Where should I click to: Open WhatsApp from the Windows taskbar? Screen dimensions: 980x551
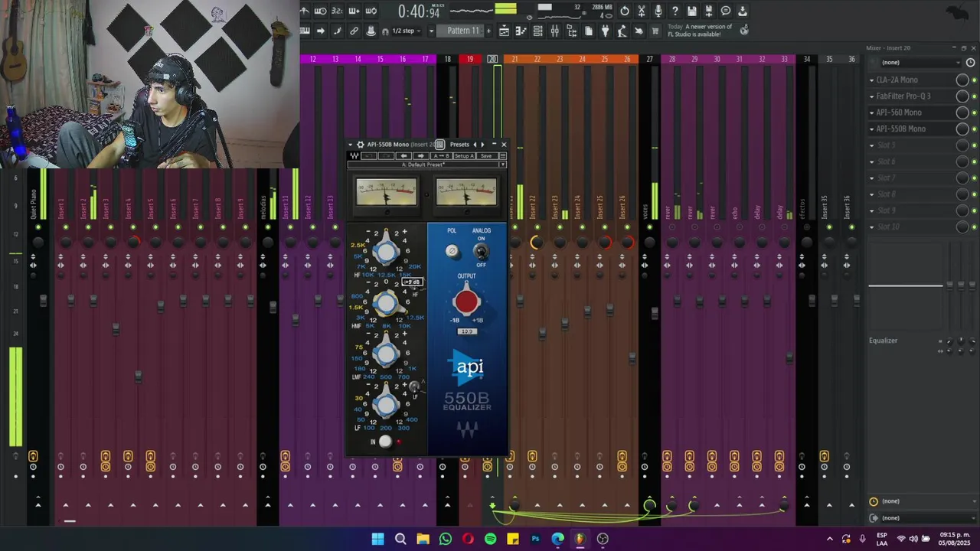tap(446, 539)
